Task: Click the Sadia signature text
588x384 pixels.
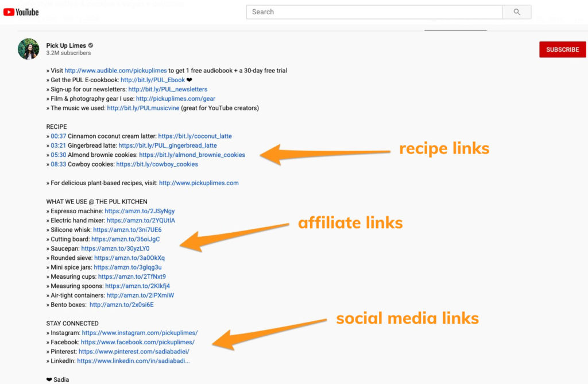Action: [x=61, y=380]
